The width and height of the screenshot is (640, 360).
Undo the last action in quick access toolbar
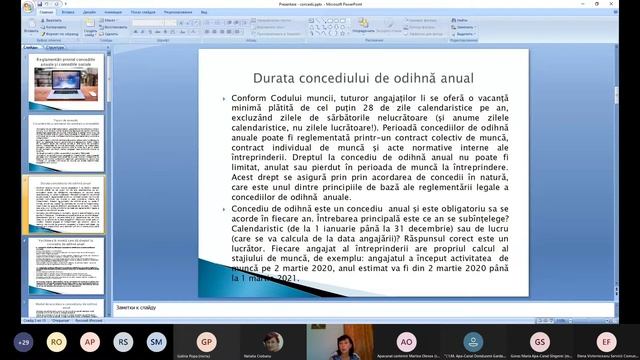point(47,4)
